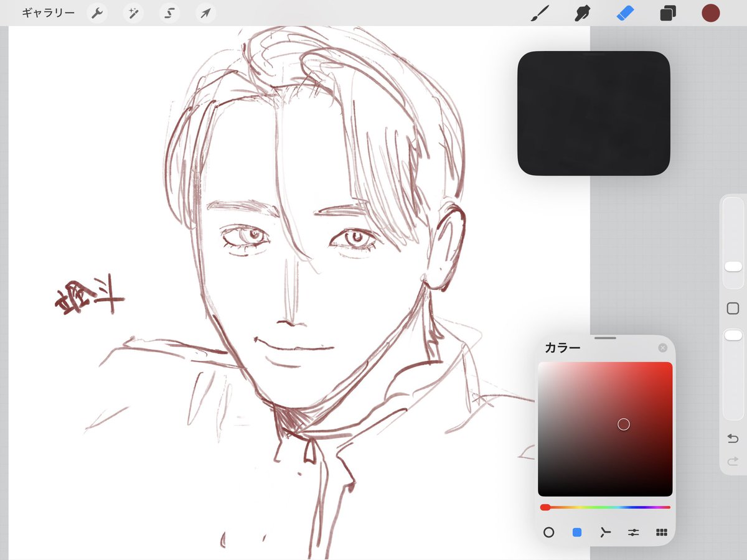Click the カラー panel title
The height and width of the screenshot is (560, 747).
562,348
